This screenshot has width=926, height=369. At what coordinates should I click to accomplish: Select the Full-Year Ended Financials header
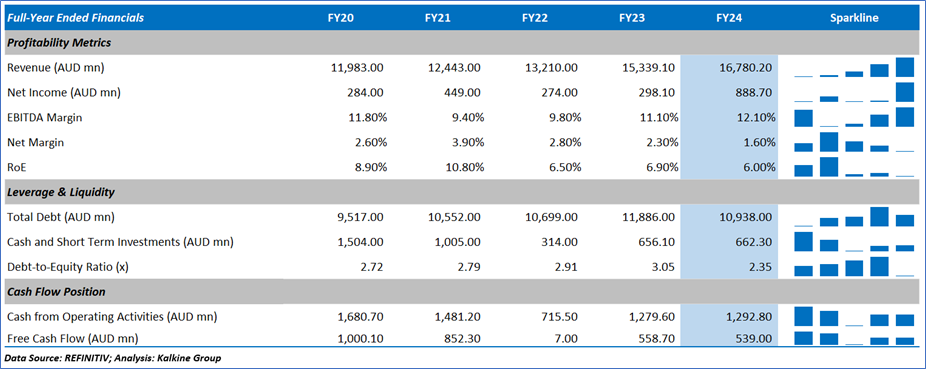pyautogui.click(x=76, y=18)
